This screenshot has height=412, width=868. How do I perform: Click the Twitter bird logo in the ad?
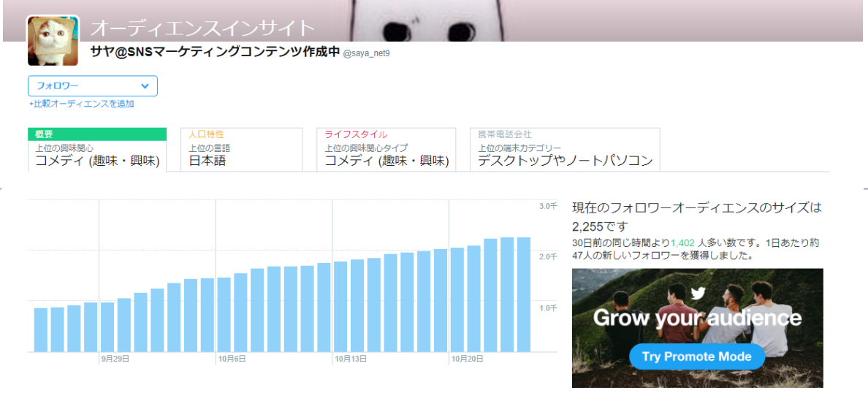click(698, 293)
